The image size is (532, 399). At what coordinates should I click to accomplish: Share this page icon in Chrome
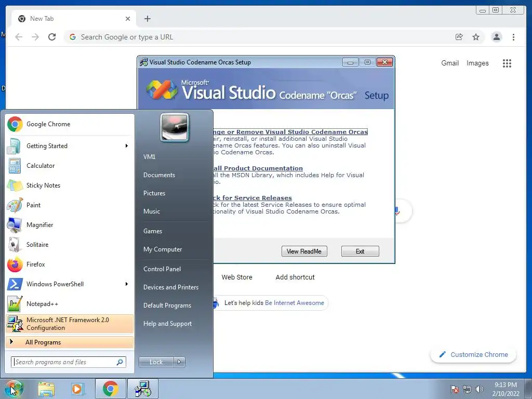pos(459,37)
